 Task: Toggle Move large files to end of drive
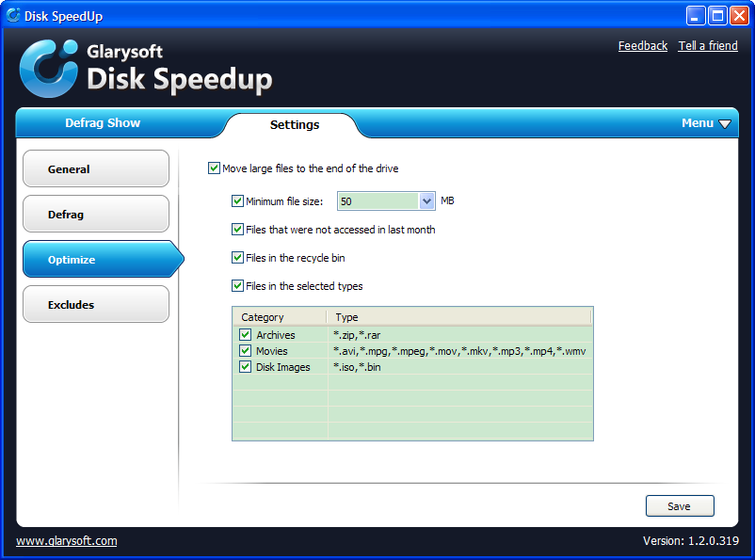pos(214,168)
